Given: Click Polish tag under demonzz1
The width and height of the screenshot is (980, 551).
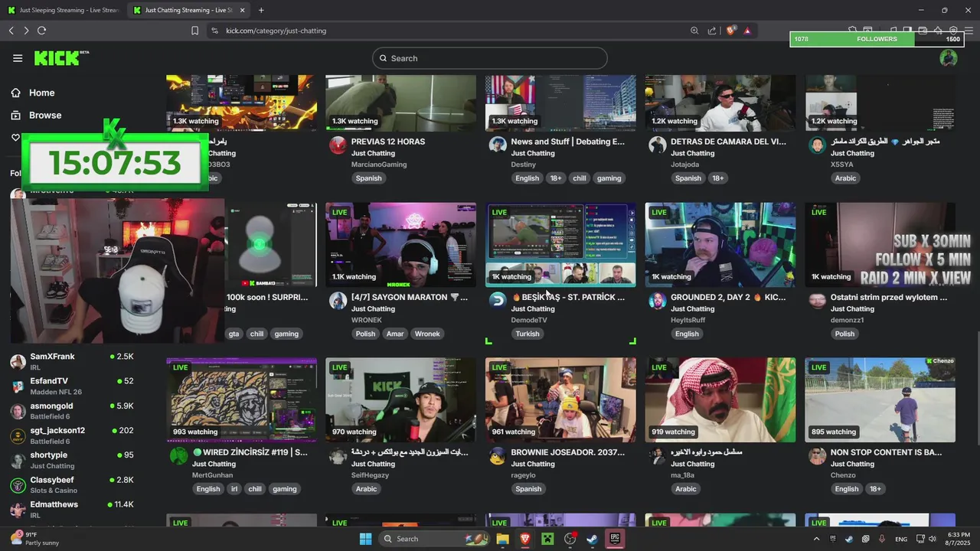Looking at the screenshot, I should 844,334.
